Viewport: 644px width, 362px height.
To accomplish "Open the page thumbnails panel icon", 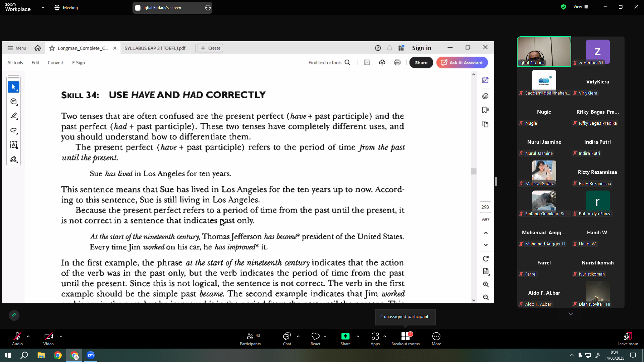I will coord(485,124).
